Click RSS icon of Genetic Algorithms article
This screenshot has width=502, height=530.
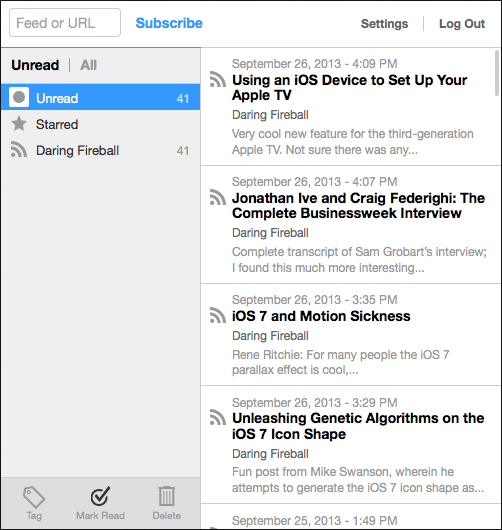218,417
